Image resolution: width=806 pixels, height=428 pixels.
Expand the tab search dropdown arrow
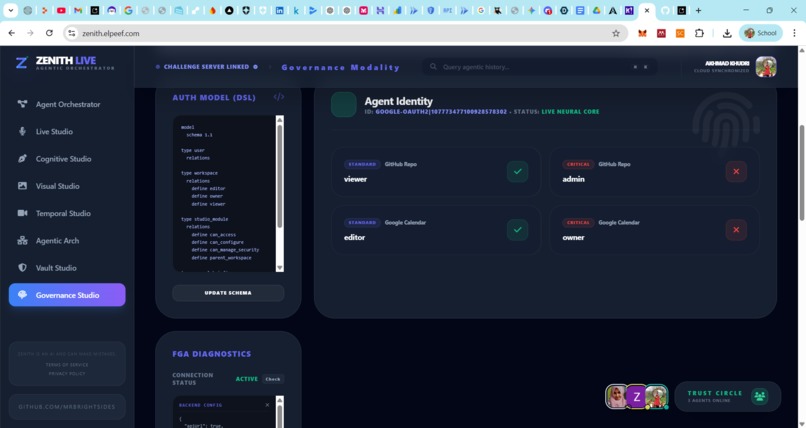tap(10, 10)
